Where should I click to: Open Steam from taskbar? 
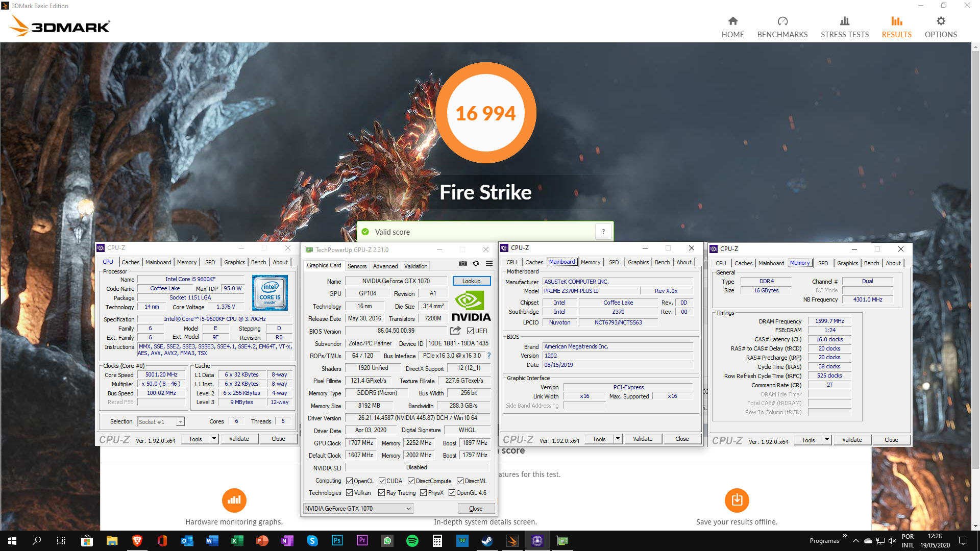(487, 541)
